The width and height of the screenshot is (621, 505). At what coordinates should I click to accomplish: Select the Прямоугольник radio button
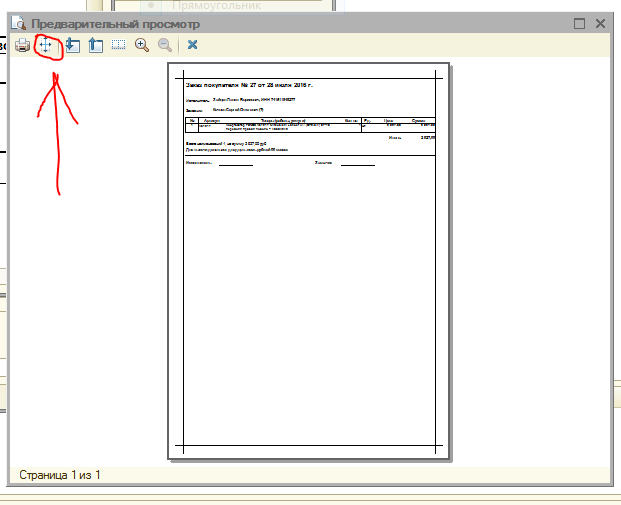152,5
